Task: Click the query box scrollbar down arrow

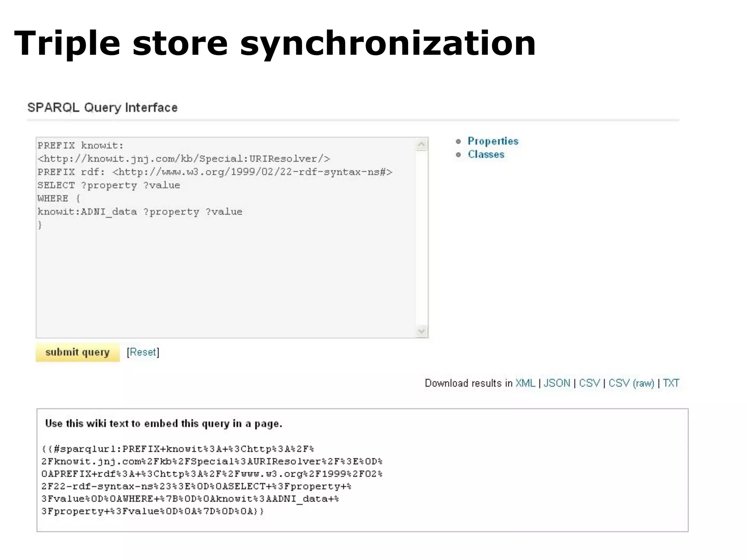Action: [x=421, y=331]
